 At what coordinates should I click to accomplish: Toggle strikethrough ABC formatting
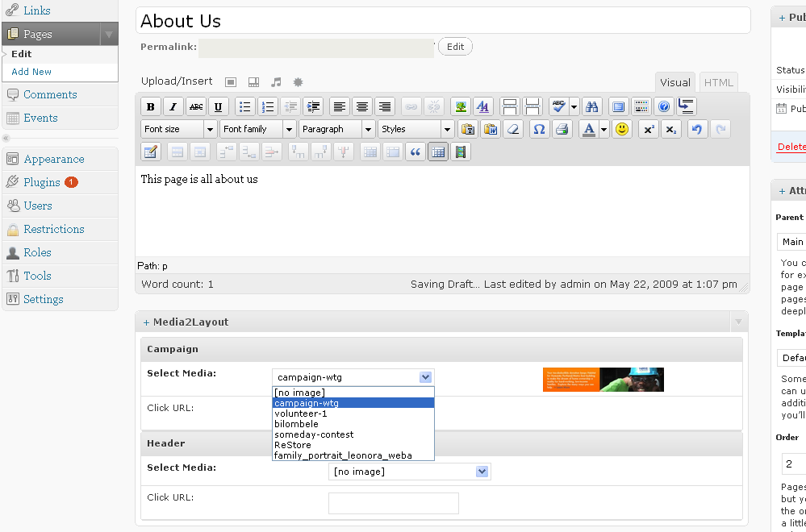pos(196,107)
